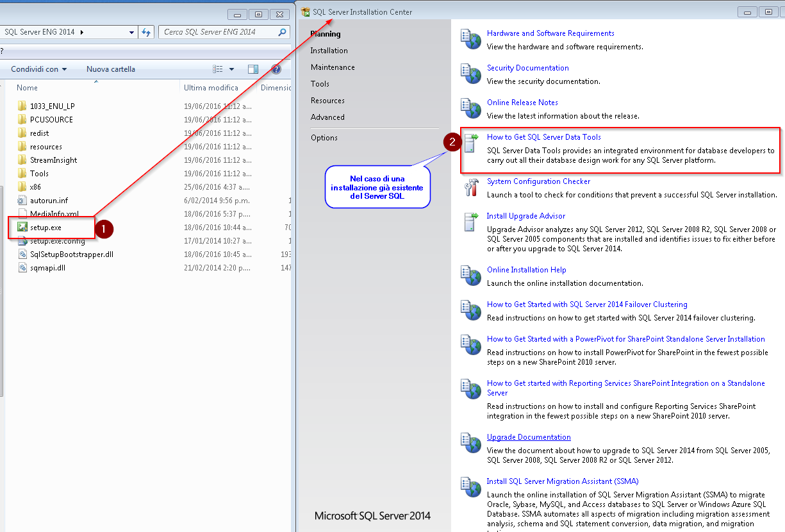
Task: Launch the System Configuration Checker wrench icon
Action: pos(472,187)
